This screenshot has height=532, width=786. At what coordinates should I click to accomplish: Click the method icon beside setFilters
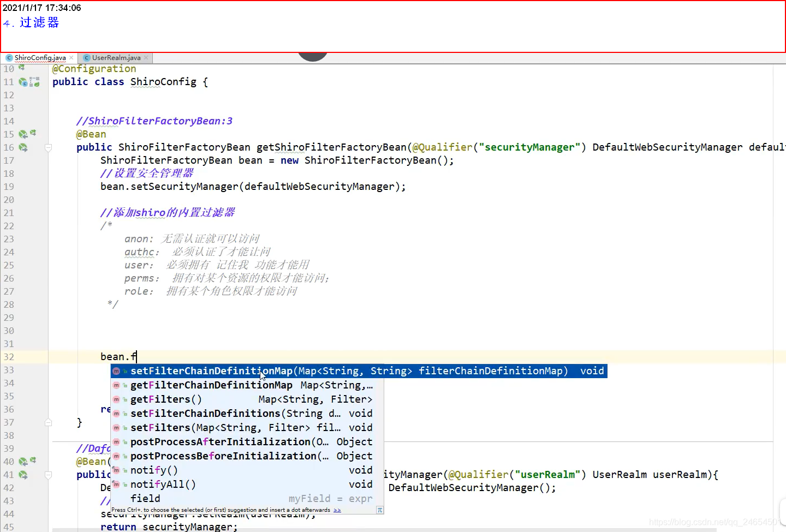[116, 428]
